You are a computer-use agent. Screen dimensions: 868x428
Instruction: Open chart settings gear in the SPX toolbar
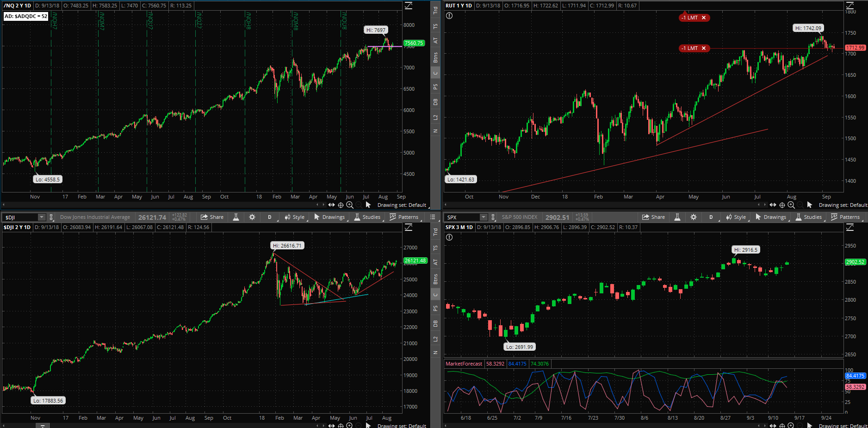(x=694, y=217)
